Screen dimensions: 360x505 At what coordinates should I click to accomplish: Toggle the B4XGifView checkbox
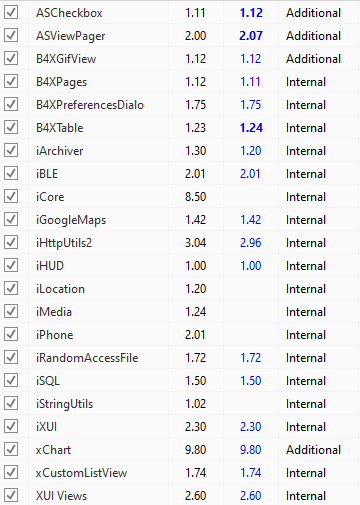click(x=11, y=58)
